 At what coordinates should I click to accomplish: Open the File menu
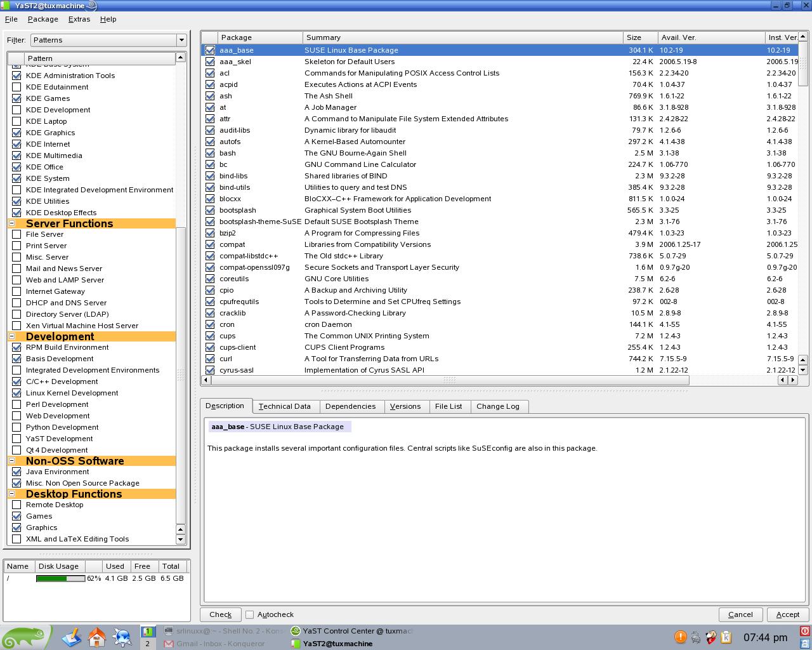click(x=11, y=19)
